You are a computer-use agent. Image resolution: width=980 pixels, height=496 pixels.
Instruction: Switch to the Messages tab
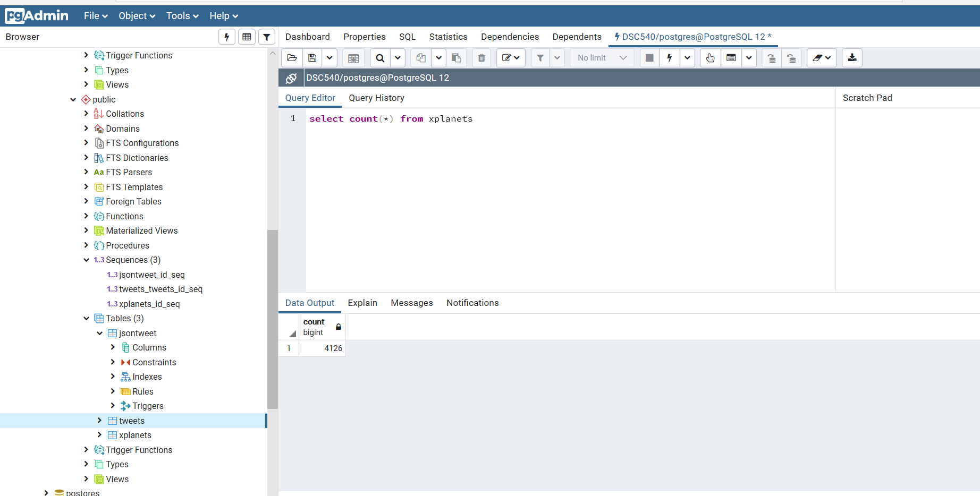pos(411,303)
